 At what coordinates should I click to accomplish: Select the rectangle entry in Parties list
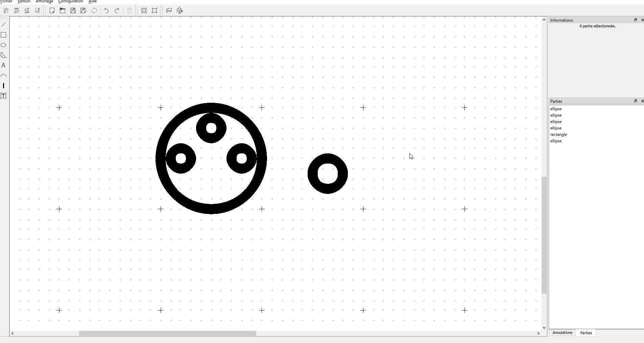pyautogui.click(x=558, y=134)
